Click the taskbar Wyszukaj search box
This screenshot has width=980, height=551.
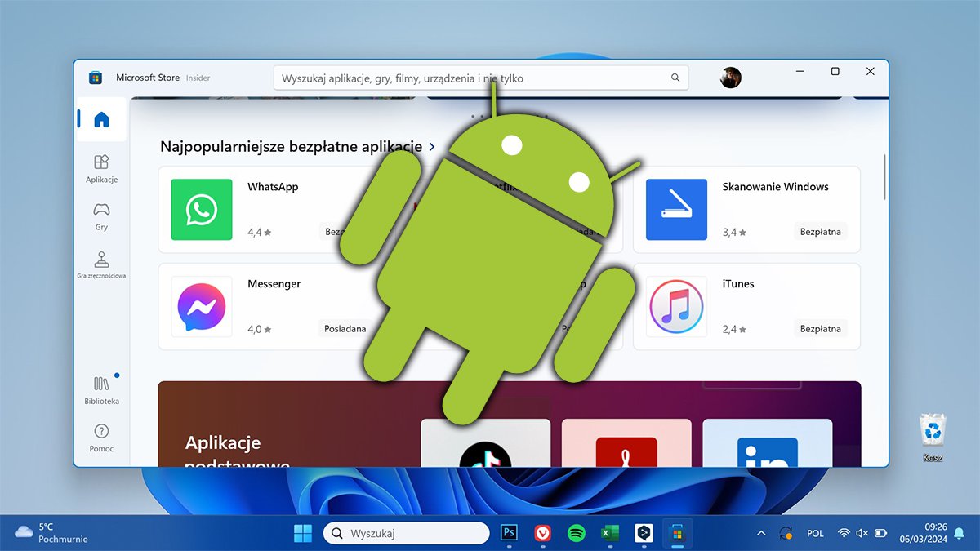[406, 533]
